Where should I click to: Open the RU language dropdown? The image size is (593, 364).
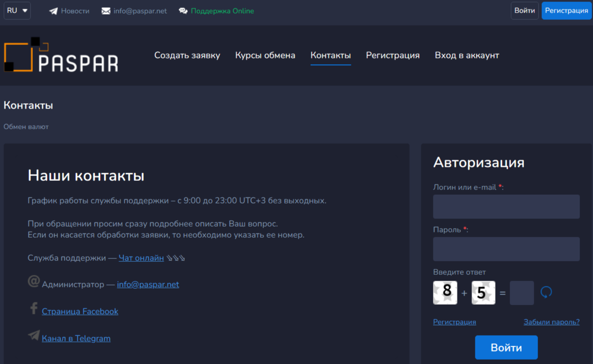17,11
